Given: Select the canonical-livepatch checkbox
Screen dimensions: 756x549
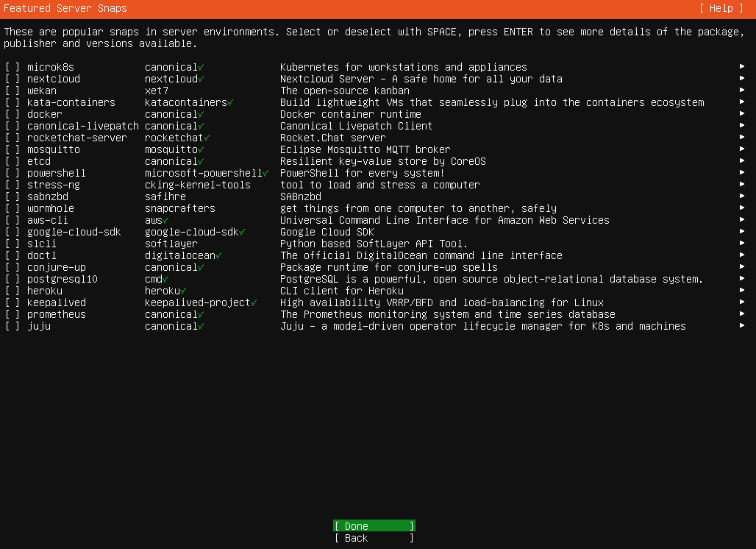Looking at the screenshot, I should point(13,126).
